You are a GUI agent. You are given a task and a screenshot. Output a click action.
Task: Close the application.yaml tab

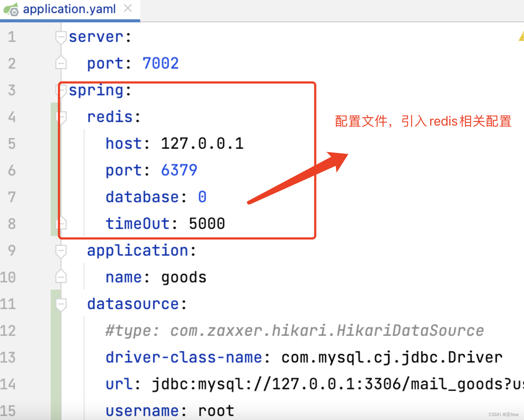128,8
